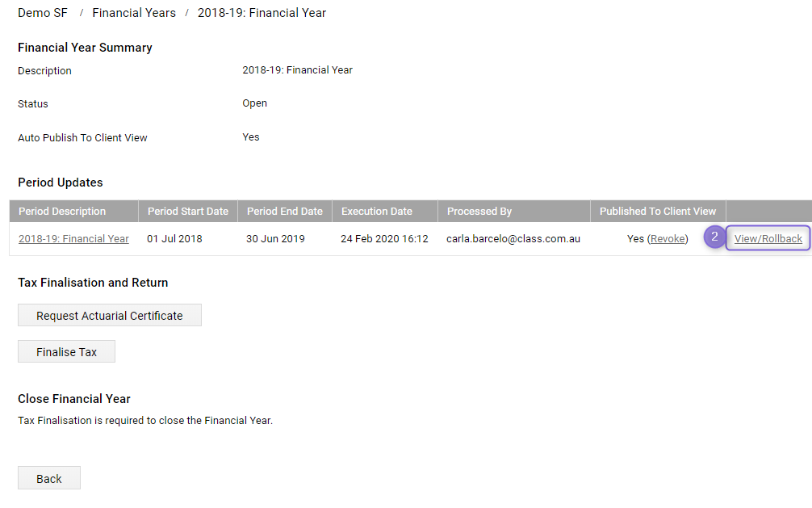Select the Period Start Date column header
This screenshot has width=812, height=508.
188,212
